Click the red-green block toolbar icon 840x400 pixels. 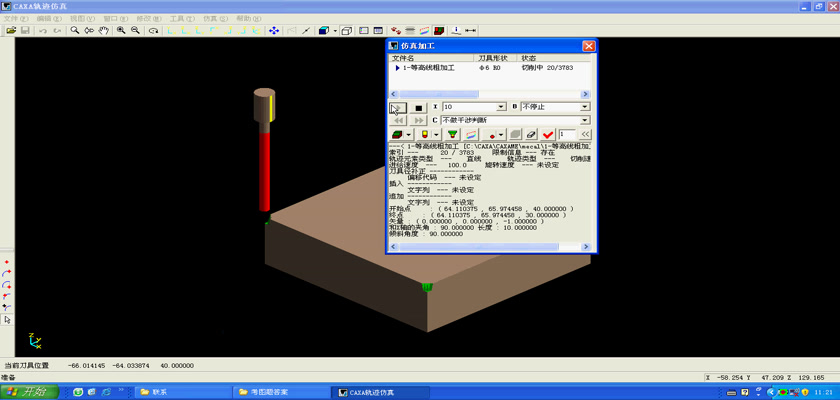(x=439, y=31)
